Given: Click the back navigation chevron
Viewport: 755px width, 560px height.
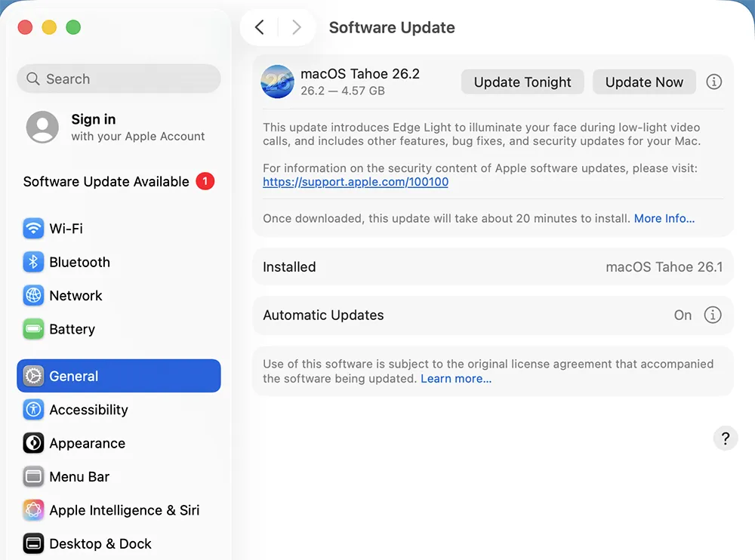Looking at the screenshot, I should (260, 27).
